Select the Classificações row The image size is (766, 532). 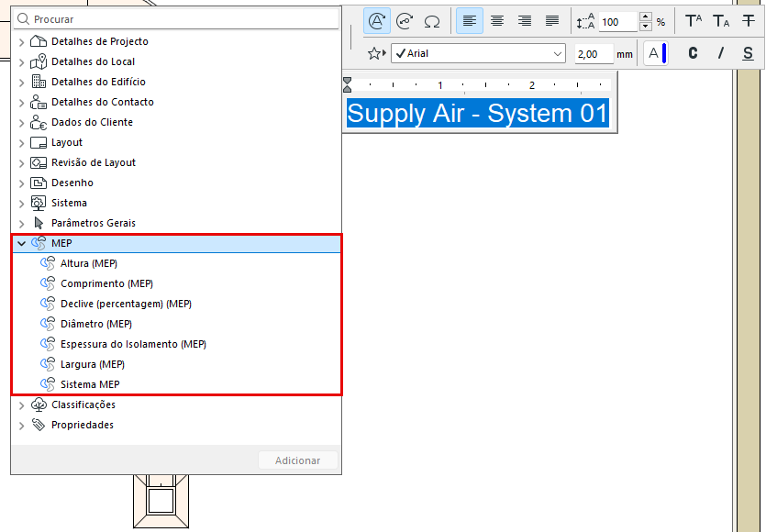(x=176, y=405)
